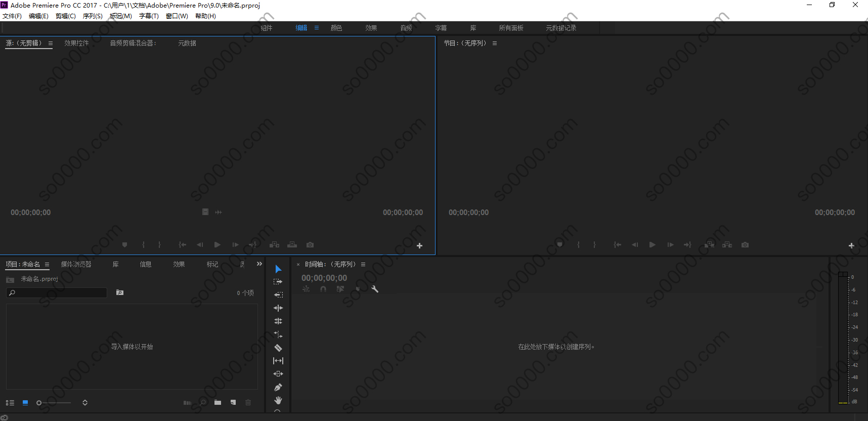This screenshot has height=421, width=868.
Task: Click Automate to Sequence icon
Action: [x=187, y=403]
